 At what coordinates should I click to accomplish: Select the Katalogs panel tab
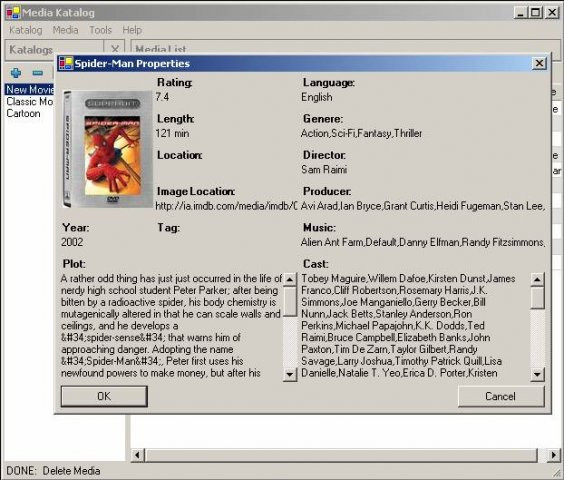pos(31,50)
